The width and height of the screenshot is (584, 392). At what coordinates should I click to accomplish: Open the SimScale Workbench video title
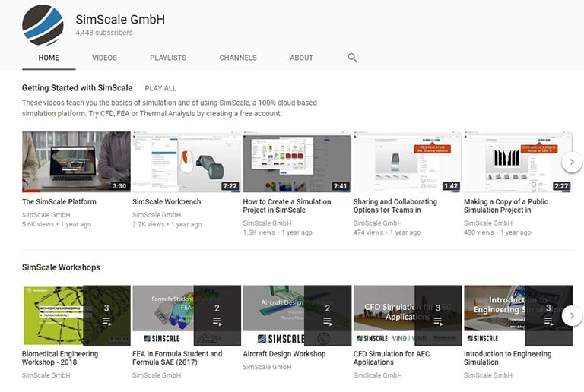click(x=167, y=201)
